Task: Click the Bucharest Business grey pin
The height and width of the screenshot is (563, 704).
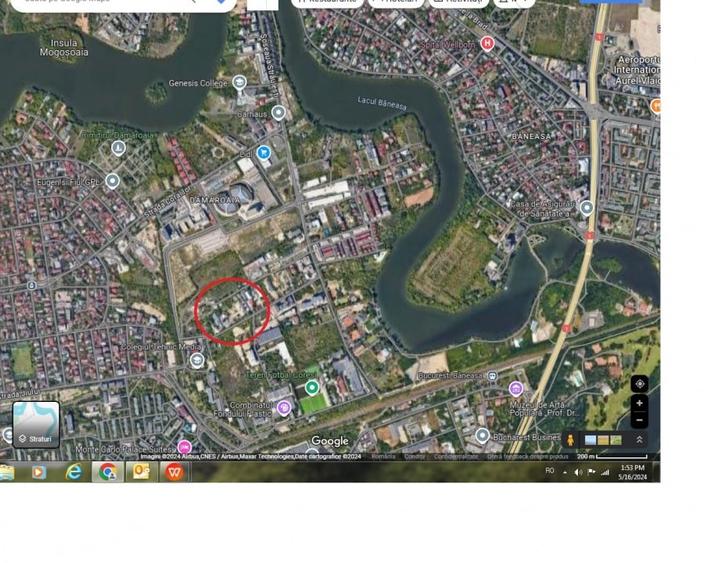Action: 482,436
